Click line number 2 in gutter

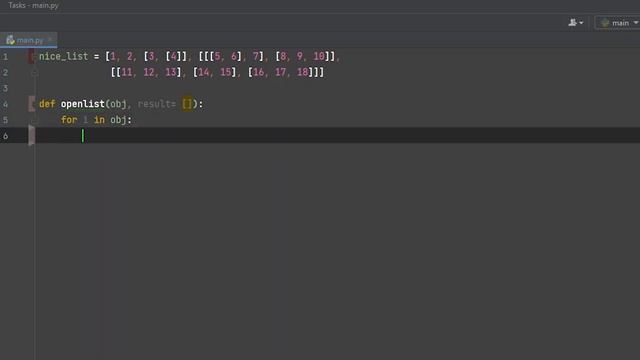pos(5,73)
